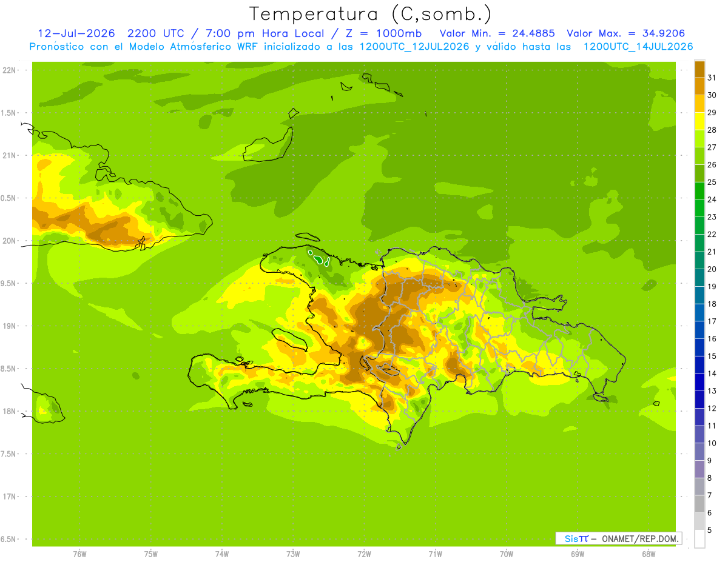Click legend value label 24
728x562 pixels.
[x=712, y=199]
